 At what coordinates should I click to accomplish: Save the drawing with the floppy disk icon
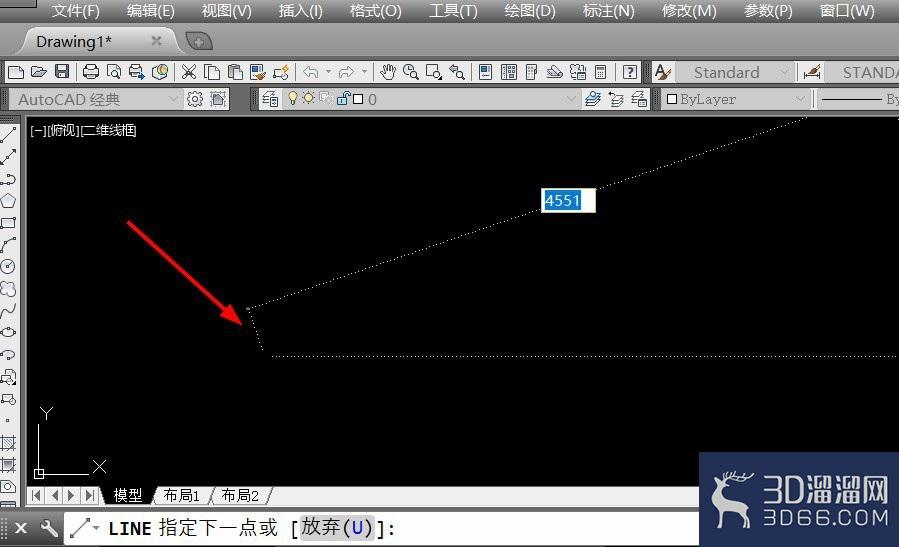(62, 72)
